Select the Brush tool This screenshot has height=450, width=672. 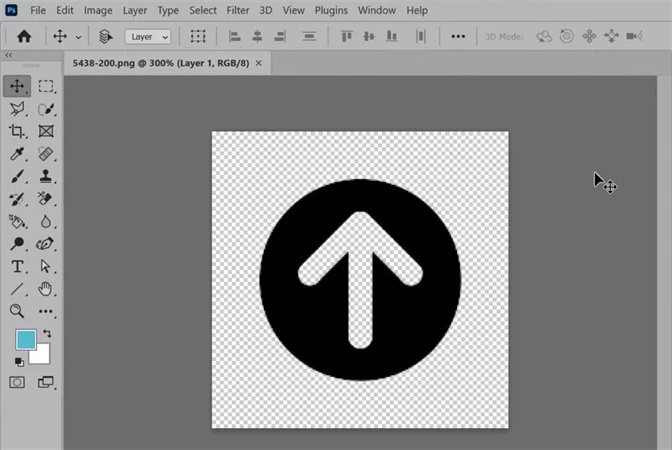pyautogui.click(x=17, y=176)
